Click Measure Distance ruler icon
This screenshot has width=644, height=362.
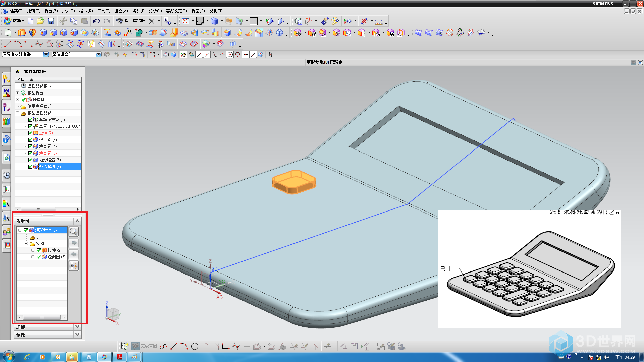[378, 22]
